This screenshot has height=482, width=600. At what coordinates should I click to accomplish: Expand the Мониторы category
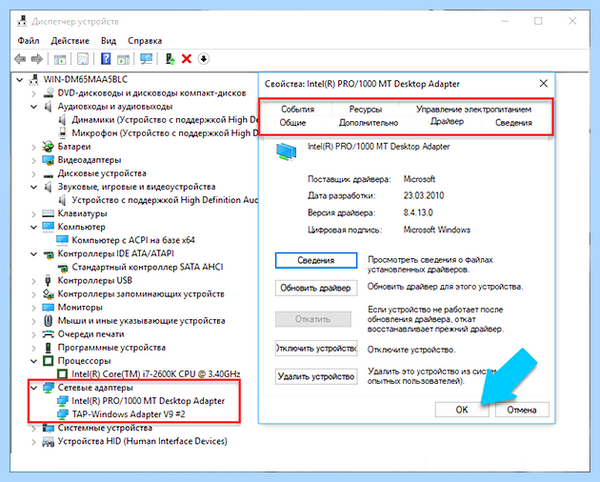(x=34, y=308)
